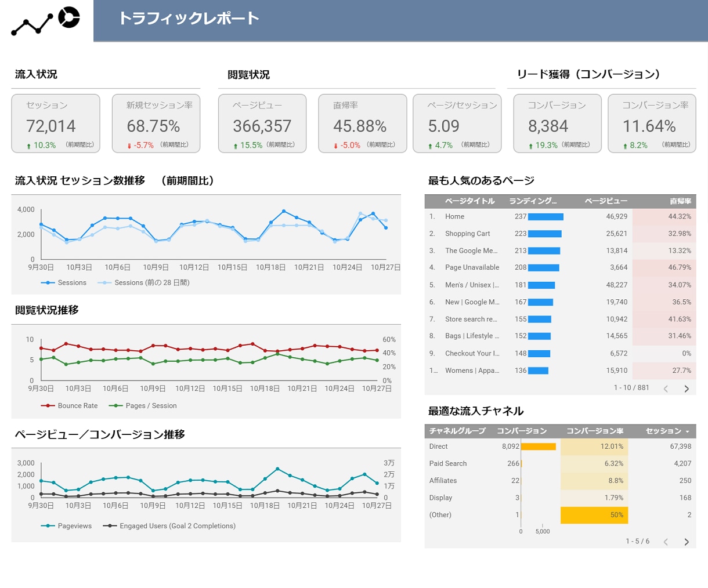Select the コンバージョン scorecard 8,384
This screenshot has height=588, width=708.
click(558, 124)
